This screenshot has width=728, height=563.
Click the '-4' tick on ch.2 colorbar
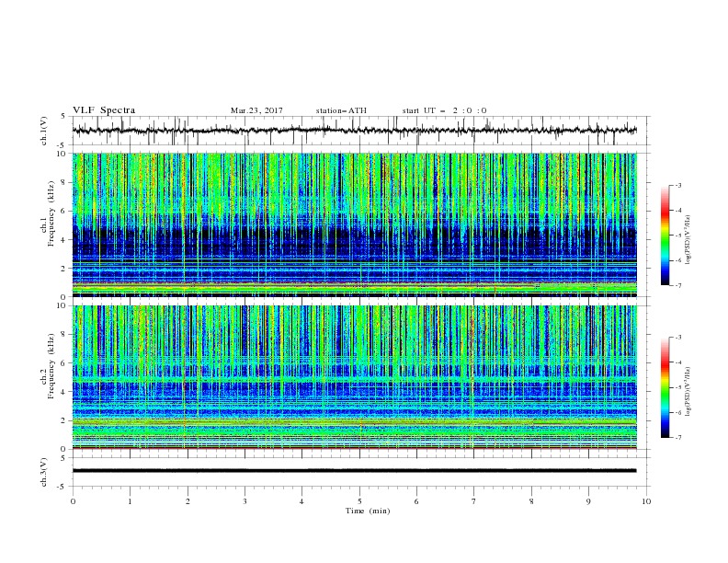point(677,362)
